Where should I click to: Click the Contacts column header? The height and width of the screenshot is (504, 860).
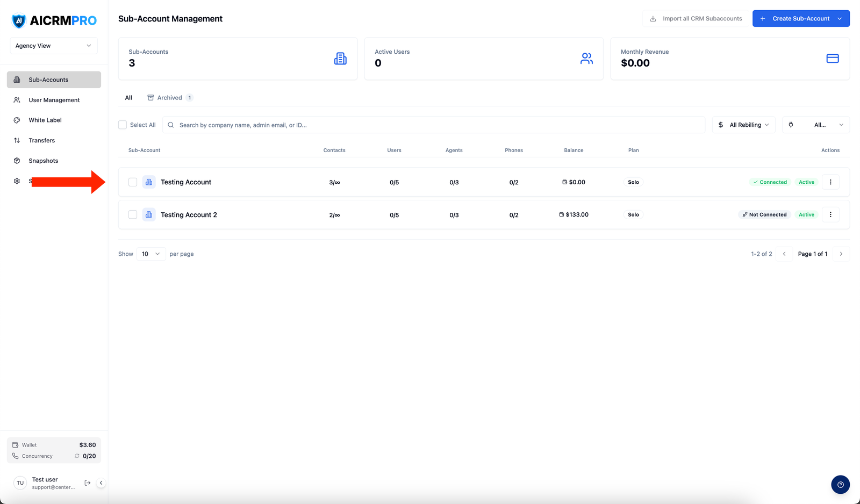pyautogui.click(x=334, y=150)
